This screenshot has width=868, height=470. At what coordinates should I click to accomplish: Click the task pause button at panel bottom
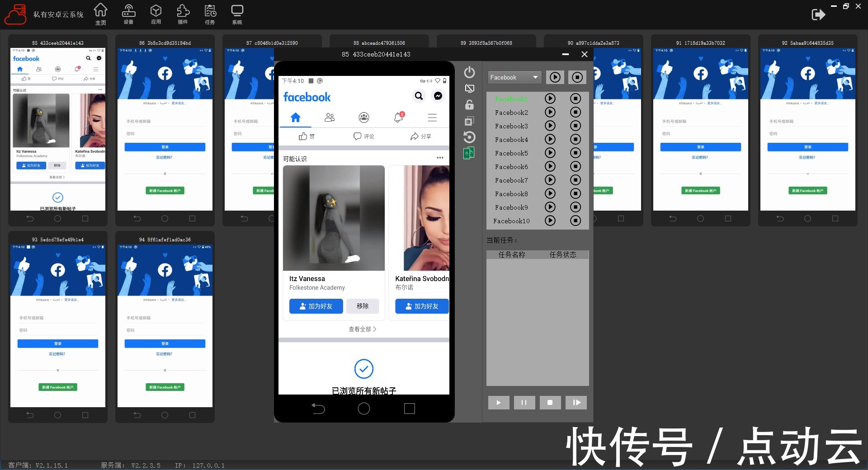point(524,403)
